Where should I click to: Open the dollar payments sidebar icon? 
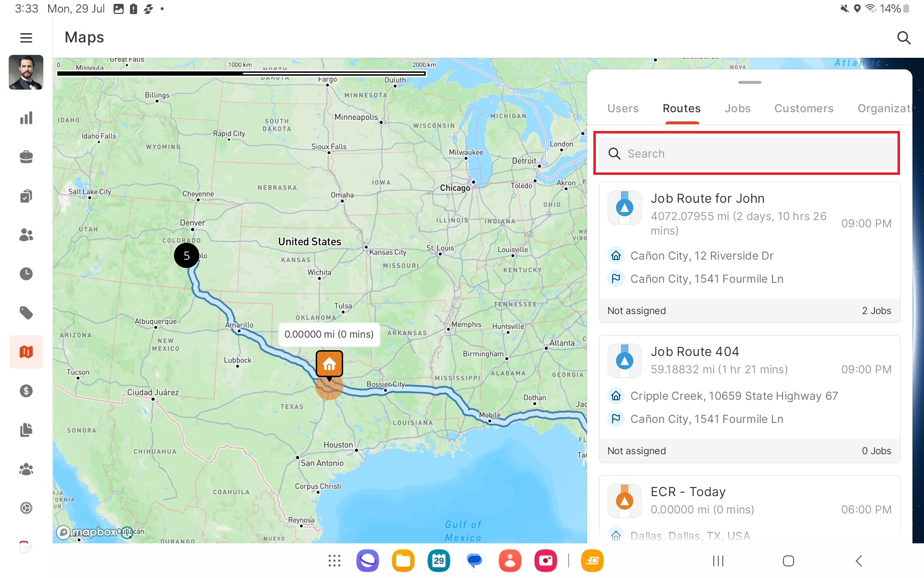tap(26, 391)
